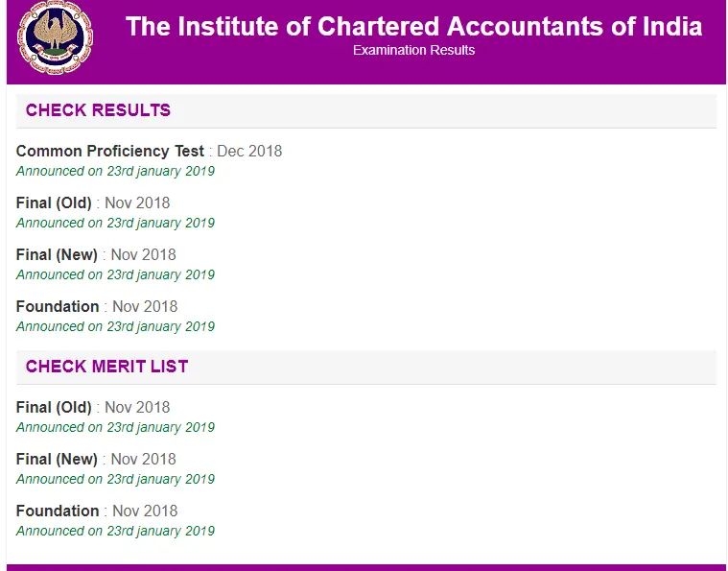728x571 pixels.
Task: Click announcement date under Foundation merit list
Action: tap(115, 531)
